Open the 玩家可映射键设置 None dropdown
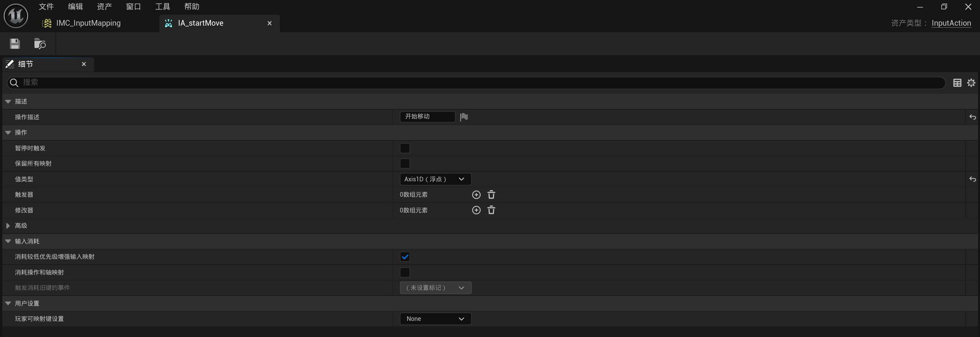The height and width of the screenshot is (337, 980). click(x=435, y=319)
